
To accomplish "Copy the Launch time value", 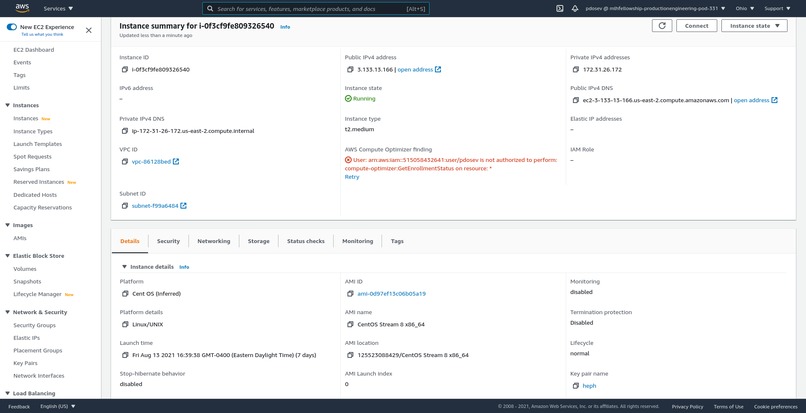I will pos(124,355).
